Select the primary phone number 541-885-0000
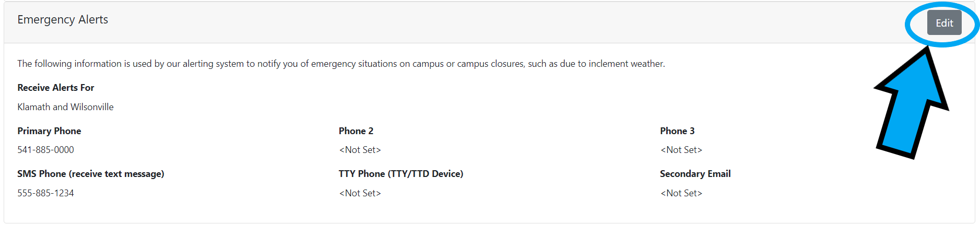This screenshot has width=980, height=225. (45, 150)
